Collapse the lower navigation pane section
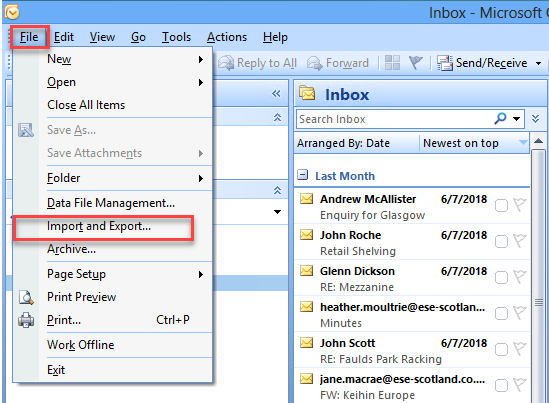The height and width of the screenshot is (403, 549). [277, 190]
